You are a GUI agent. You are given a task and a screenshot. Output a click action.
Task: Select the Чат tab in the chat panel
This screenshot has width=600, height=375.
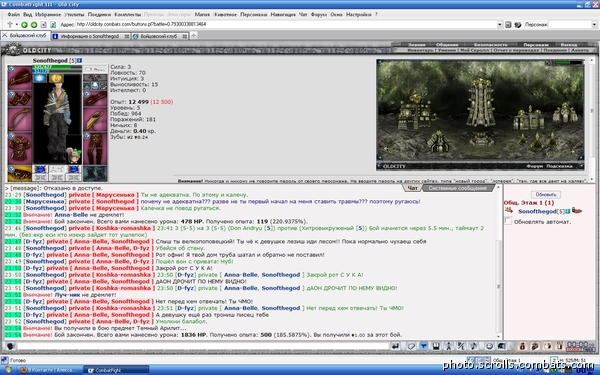(x=412, y=188)
